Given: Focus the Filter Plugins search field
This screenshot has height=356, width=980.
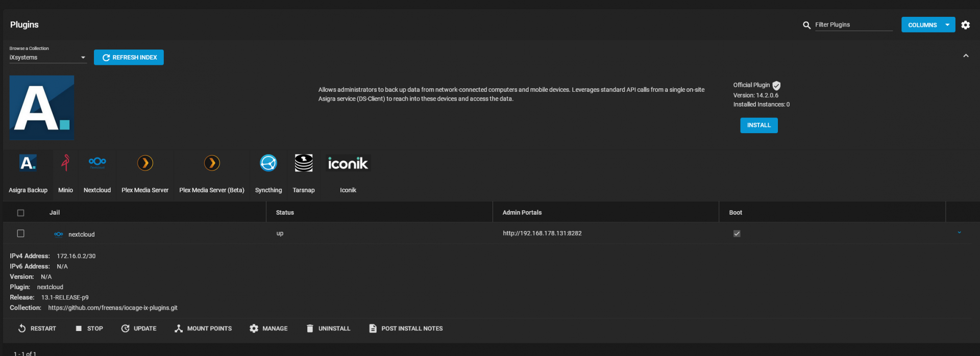Looking at the screenshot, I should point(853,24).
